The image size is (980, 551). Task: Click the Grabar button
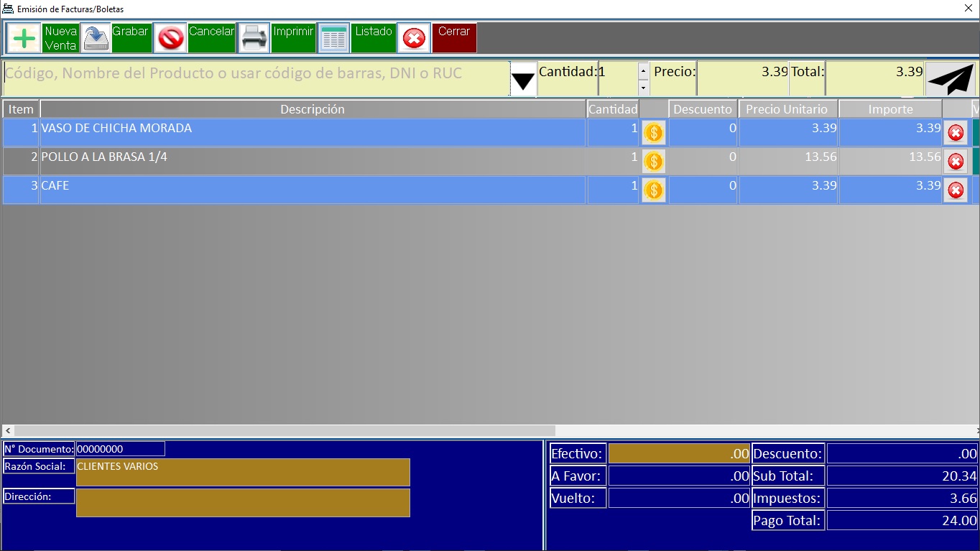pos(131,38)
